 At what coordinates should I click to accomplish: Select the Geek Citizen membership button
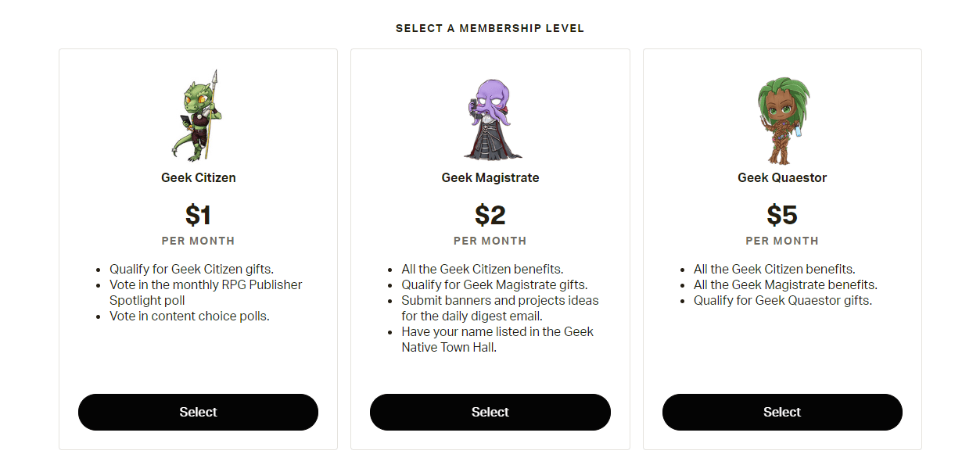(x=198, y=412)
